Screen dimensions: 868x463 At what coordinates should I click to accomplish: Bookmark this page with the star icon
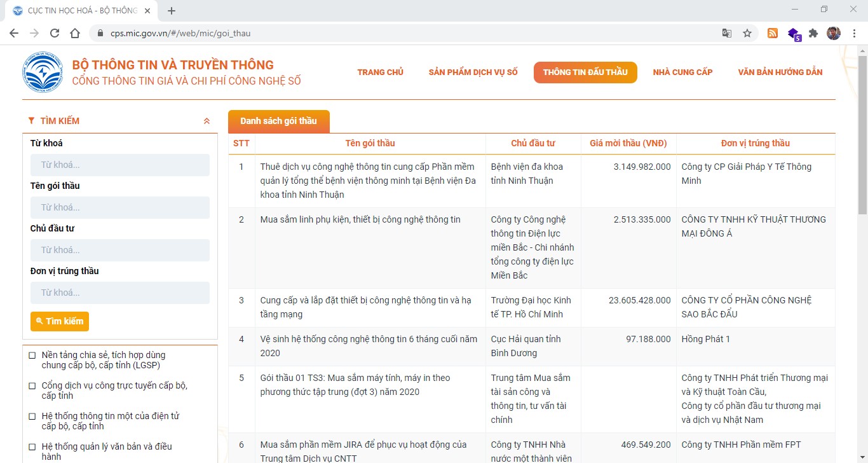747,33
